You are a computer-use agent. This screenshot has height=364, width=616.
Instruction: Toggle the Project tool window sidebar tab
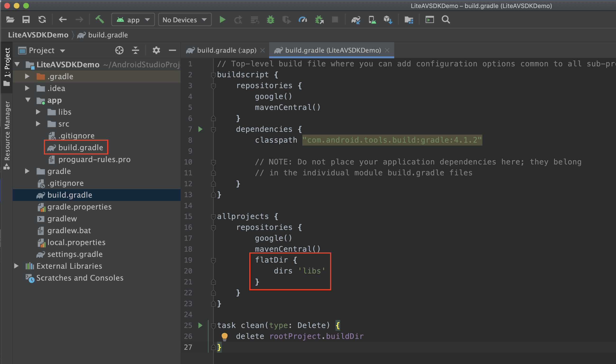7,66
